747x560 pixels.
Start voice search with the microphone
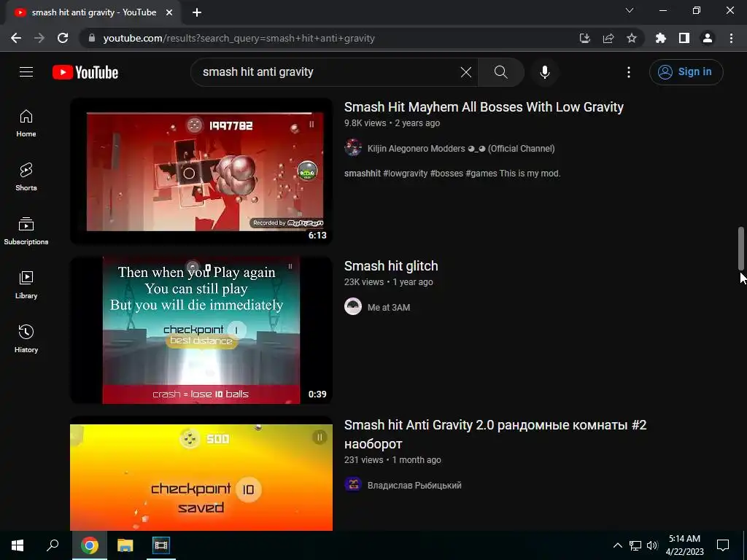pyautogui.click(x=544, y=72)
